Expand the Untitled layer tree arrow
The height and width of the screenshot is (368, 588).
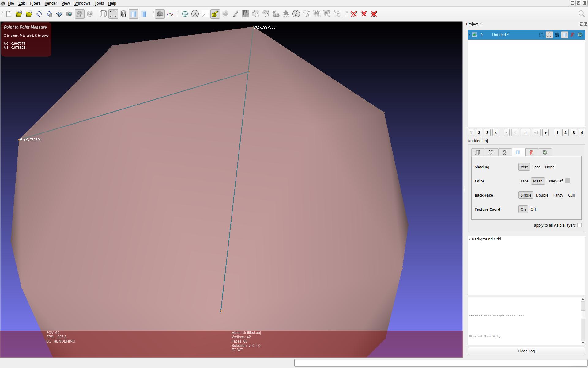[x=469, y=35]
